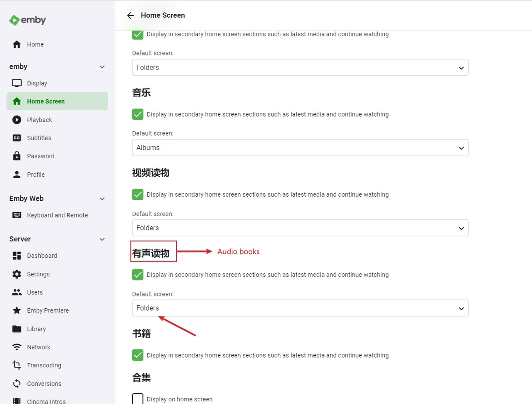The image size is (532, 404).
Task: Click the Password lock icon
Action: pos(17,156)
